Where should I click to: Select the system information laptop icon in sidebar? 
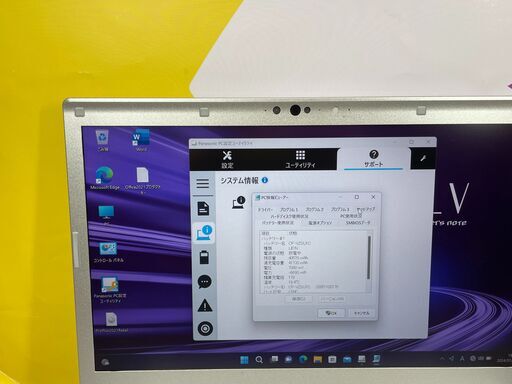[204, 232]
